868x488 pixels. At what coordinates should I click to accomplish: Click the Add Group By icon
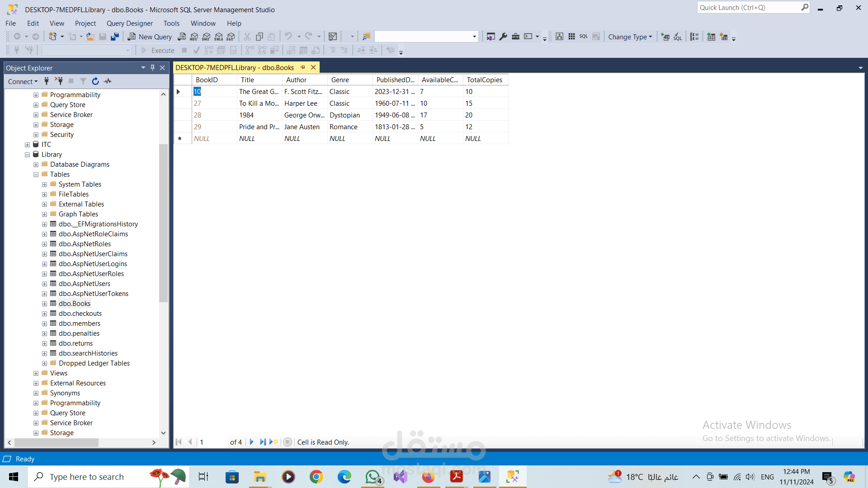pyautogui.click(x=695, y=37)
